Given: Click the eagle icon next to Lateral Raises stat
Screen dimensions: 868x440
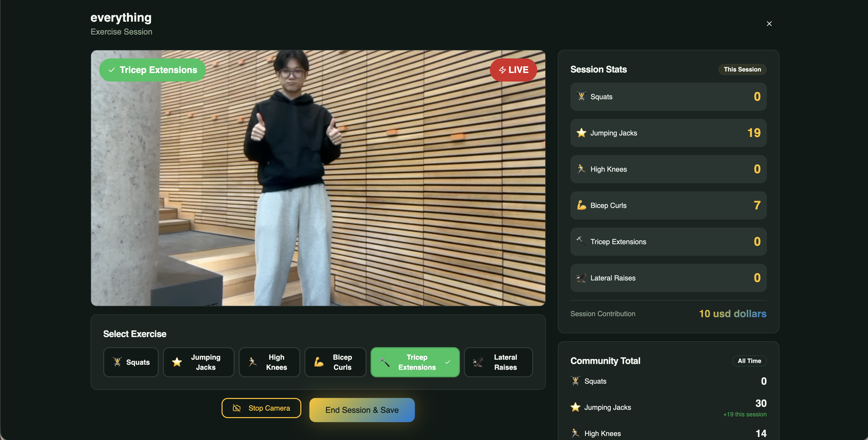Looking at the screenshot, I should pos(581,278).
